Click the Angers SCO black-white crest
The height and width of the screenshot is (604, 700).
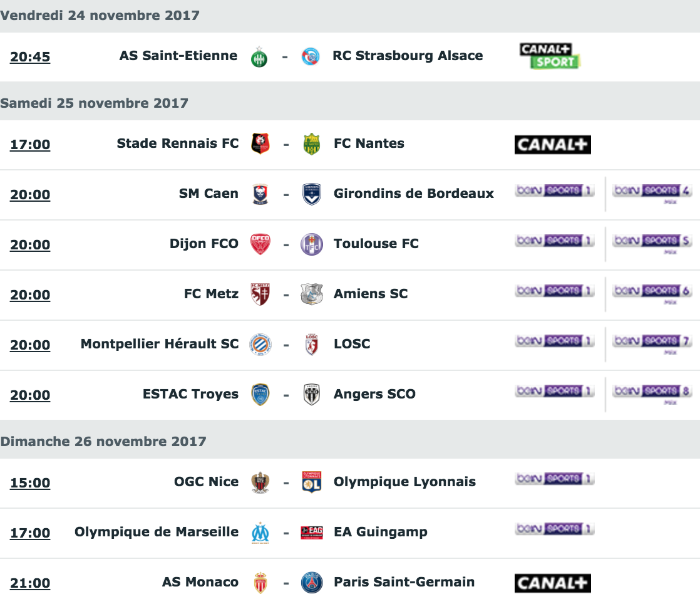click(x=311, y=395)
